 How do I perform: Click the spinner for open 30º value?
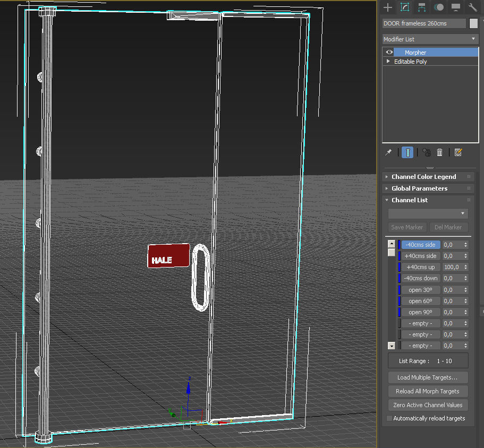(x=465, y=290)
